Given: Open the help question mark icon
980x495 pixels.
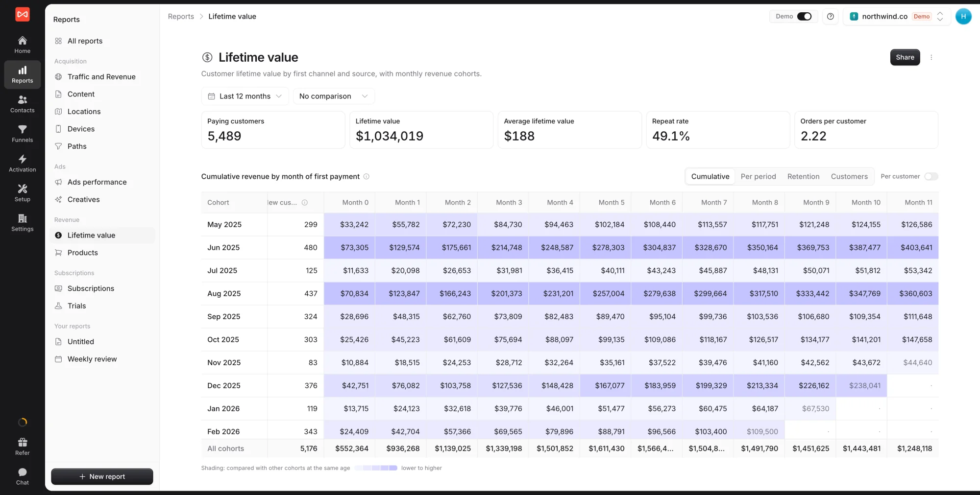Looking at the screenshot, I should (830, 16).
